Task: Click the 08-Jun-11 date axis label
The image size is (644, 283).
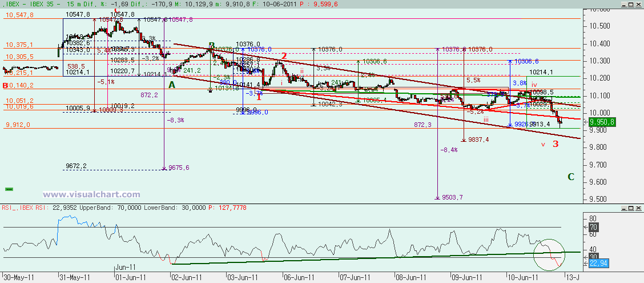Action: pyautogui.click(x=410, y=277)
